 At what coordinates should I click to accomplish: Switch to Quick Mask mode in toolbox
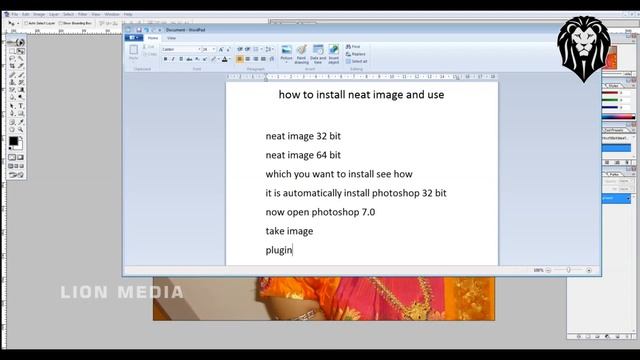click(20, 158)
